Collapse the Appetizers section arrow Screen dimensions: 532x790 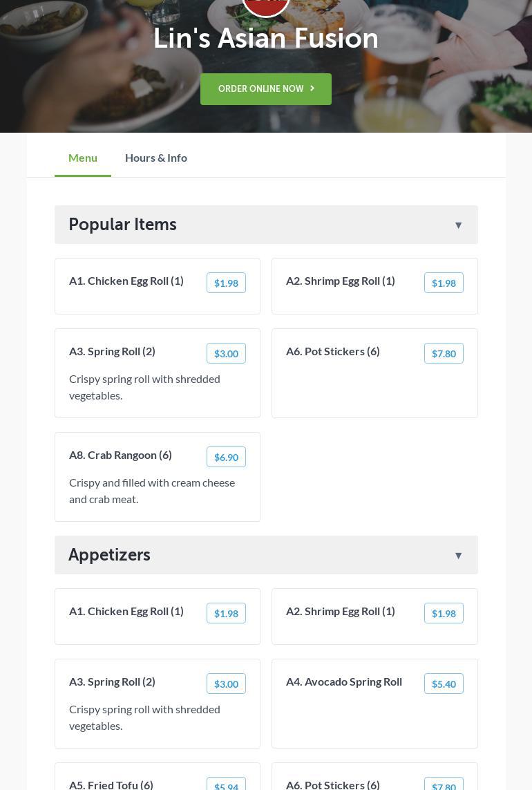point(458,555)
